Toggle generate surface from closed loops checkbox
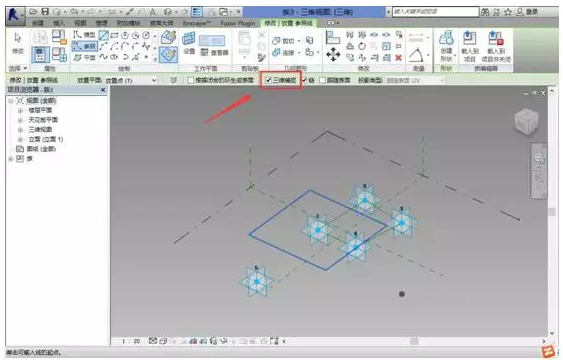 tap(191, 80)
